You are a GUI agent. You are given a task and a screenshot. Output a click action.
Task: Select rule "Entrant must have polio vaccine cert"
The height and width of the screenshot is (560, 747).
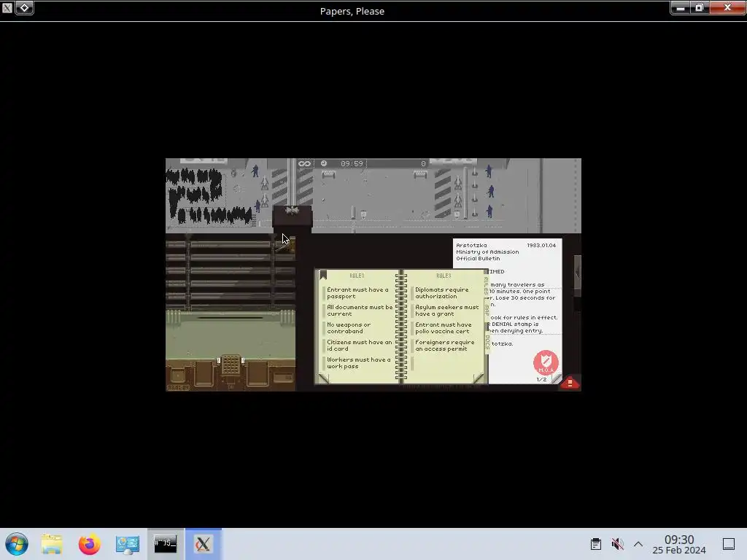[x=443, y=328]
